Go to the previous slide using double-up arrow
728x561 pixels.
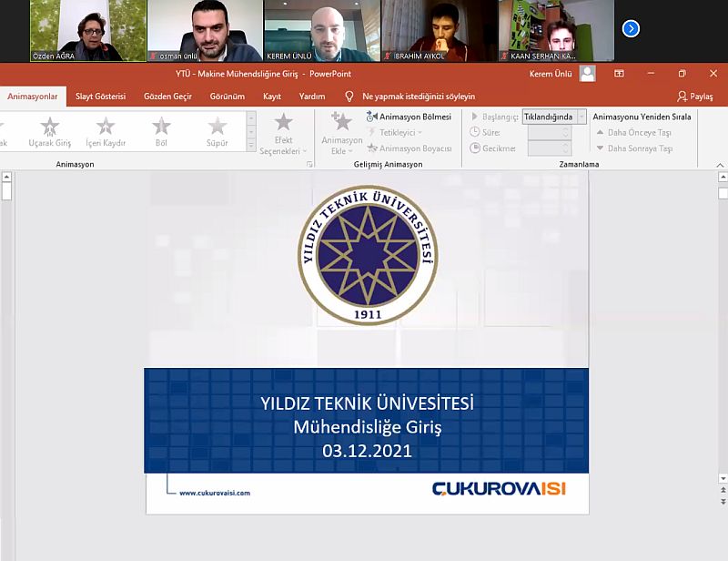[x=723, y=490]
